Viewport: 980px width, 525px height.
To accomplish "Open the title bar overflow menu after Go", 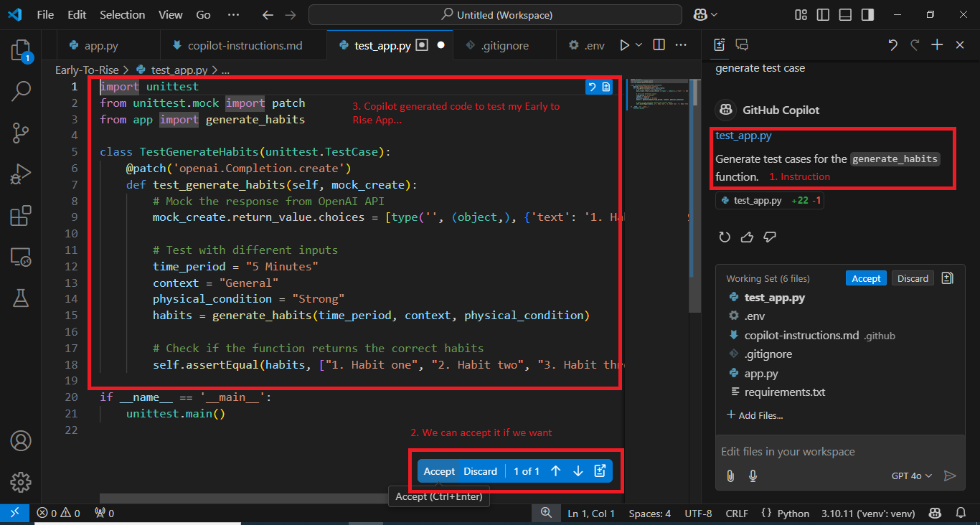I will [233, 14].
